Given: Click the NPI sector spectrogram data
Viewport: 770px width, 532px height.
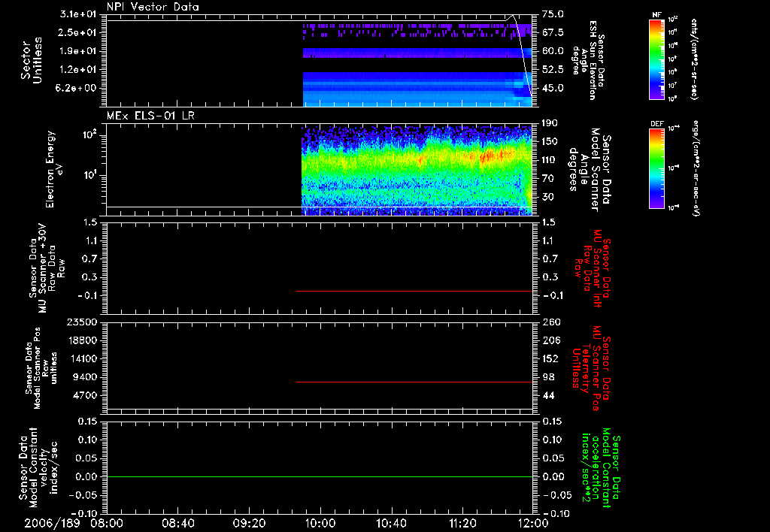Looking at the screenshot, I should 417,65.
